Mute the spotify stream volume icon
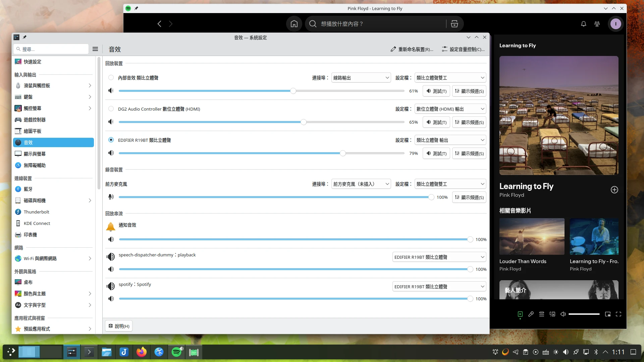Image resolution: width=644 pixels, height=362 pixels. click(111, 299)
